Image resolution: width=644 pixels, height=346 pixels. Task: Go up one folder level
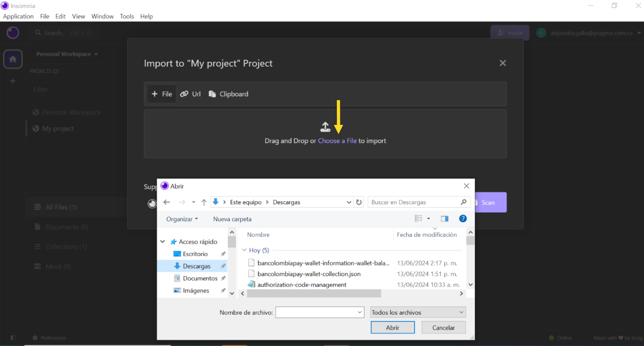pyautogui.click(x=204, y=202)
